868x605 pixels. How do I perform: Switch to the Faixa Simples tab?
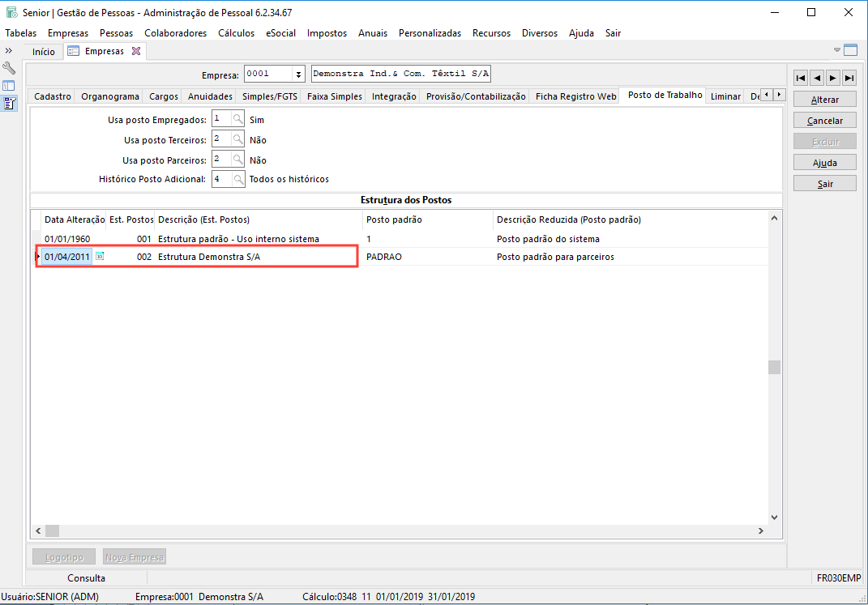pyautogui.click(x=335, y=96)
